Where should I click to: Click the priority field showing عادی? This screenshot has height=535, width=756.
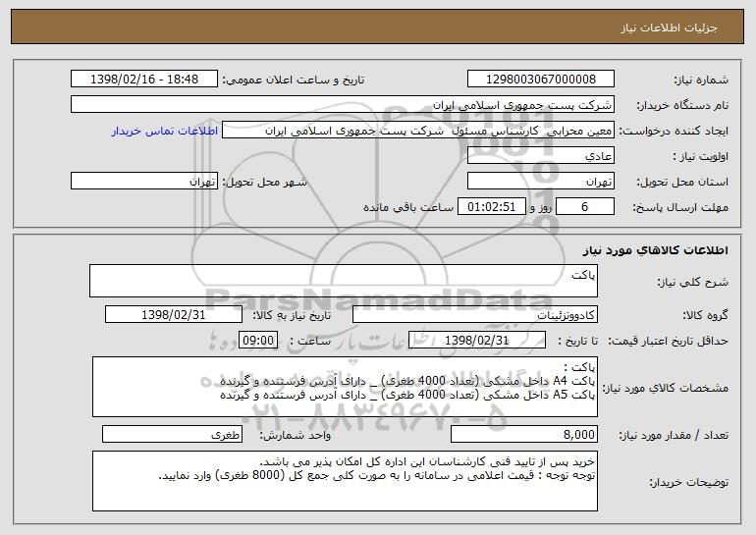click(540, 156)
